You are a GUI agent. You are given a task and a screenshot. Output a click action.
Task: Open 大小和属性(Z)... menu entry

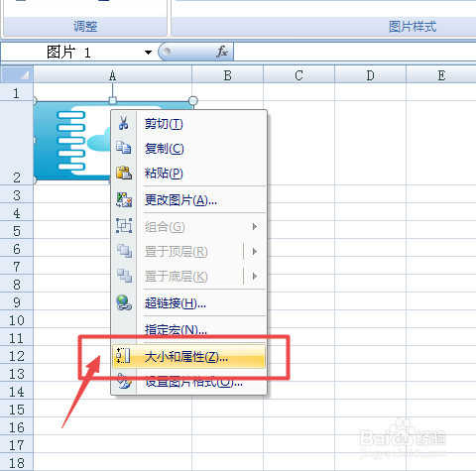point(188,356)
